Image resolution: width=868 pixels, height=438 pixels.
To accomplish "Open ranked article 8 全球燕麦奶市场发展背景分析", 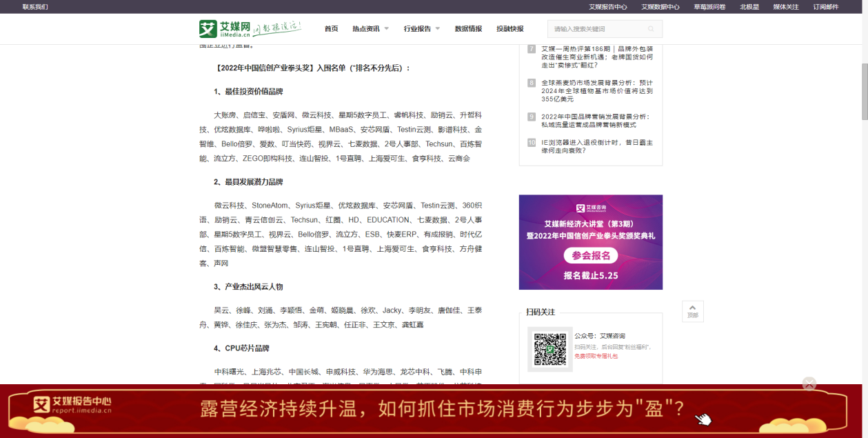I will tap(597, 90).
